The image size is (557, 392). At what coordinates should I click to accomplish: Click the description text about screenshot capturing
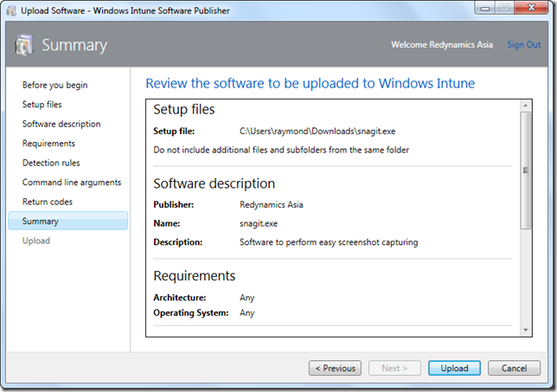click(329, 242)
